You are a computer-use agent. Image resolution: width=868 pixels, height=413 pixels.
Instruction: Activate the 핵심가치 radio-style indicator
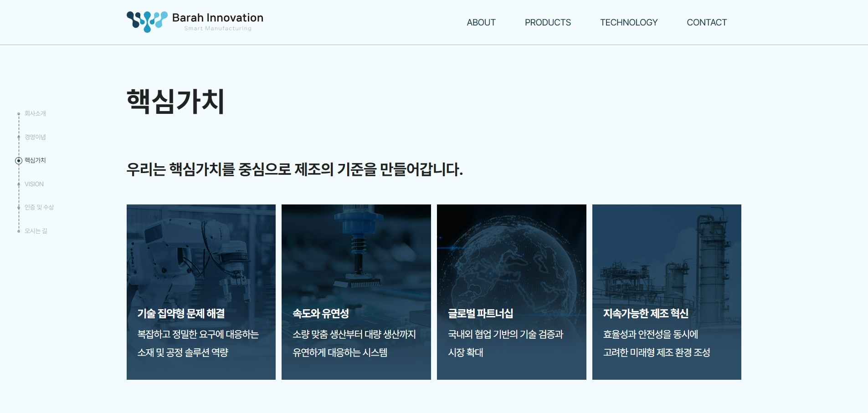pyautogui.click(x=18, y=160)
